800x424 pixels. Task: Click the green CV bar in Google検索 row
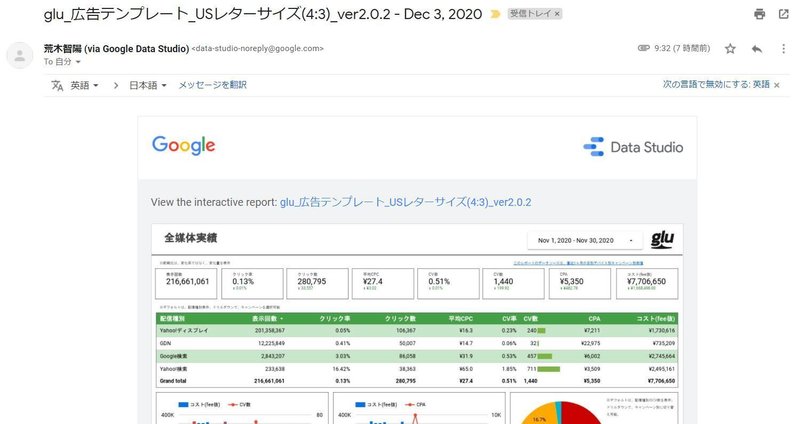click(544, 356)
